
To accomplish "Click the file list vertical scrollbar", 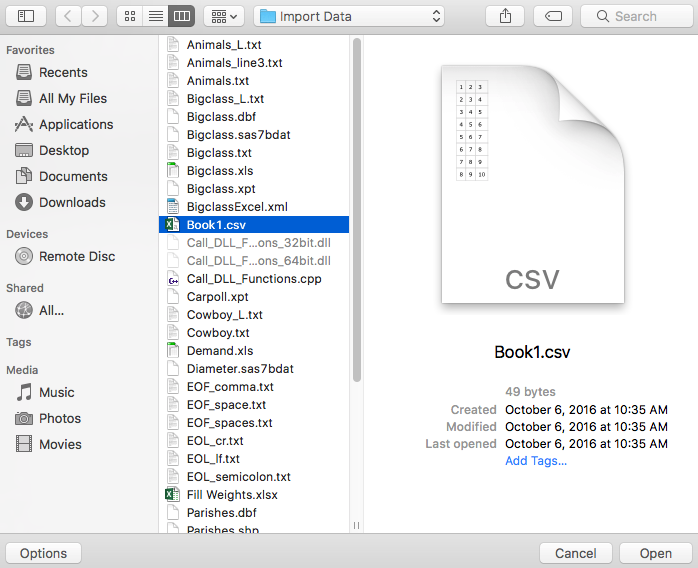I will pos(357,210).
